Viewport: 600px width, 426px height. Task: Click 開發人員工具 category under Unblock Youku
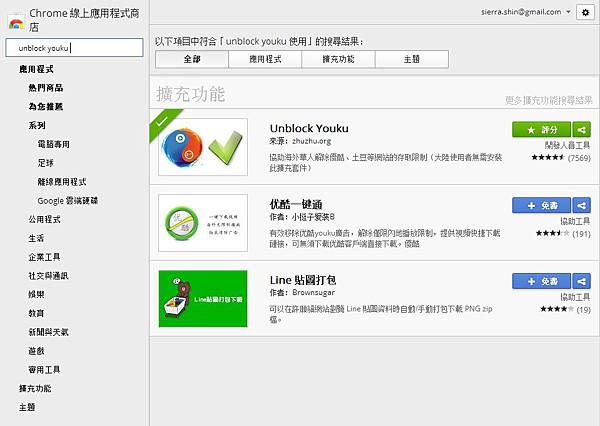(x=567, y=145)
